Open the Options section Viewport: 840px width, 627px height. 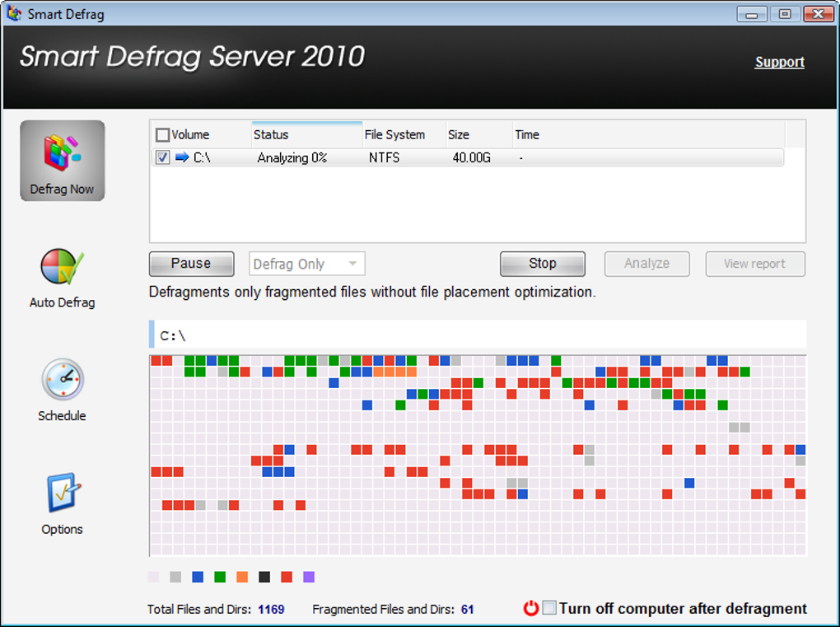click(62, 503)
